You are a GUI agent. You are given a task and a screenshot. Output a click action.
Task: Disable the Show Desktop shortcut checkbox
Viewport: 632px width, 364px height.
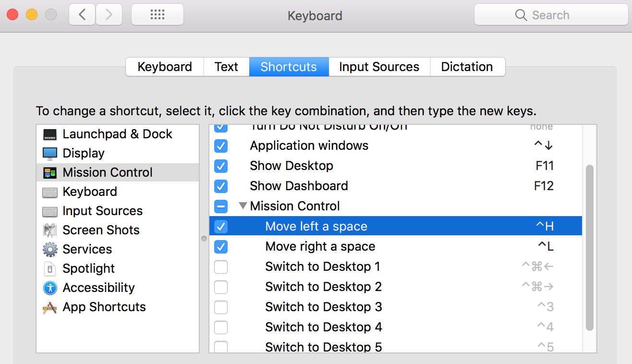tap(221, 166)
